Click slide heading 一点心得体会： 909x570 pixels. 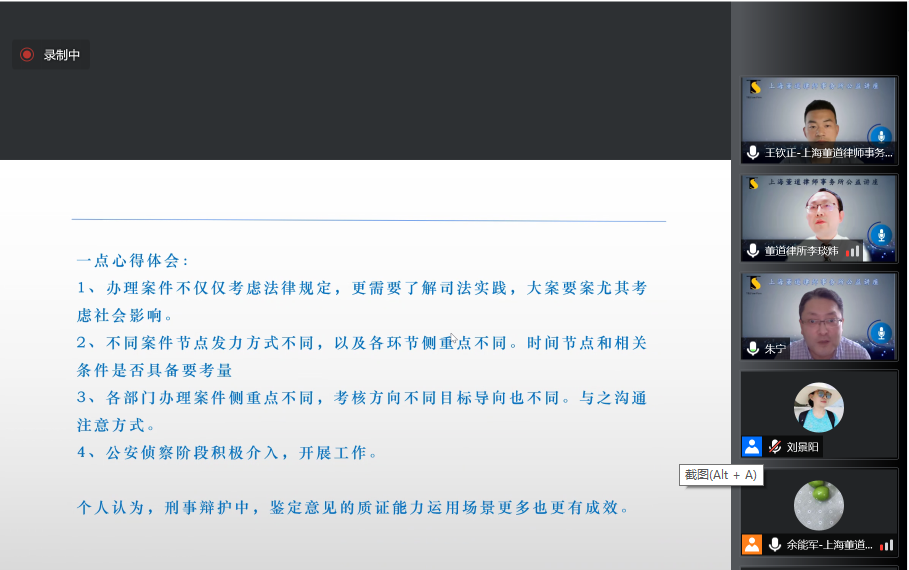(133, 261)
